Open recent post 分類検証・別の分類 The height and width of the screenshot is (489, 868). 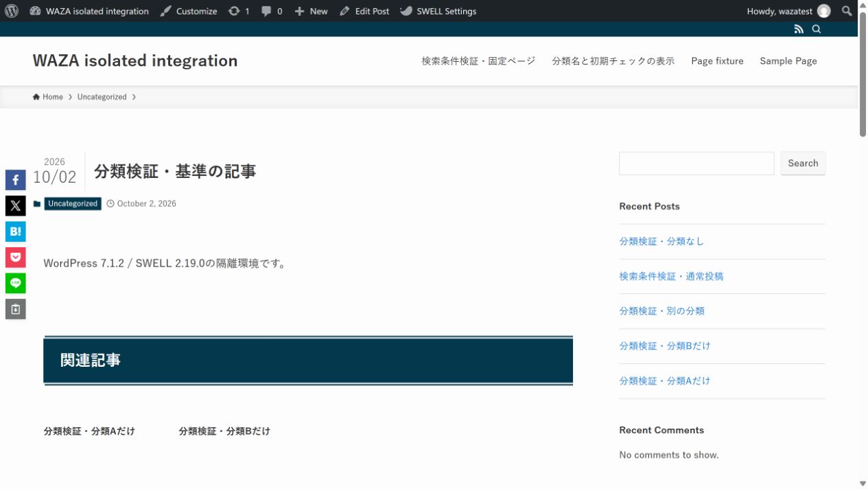[x=661, y=310]
